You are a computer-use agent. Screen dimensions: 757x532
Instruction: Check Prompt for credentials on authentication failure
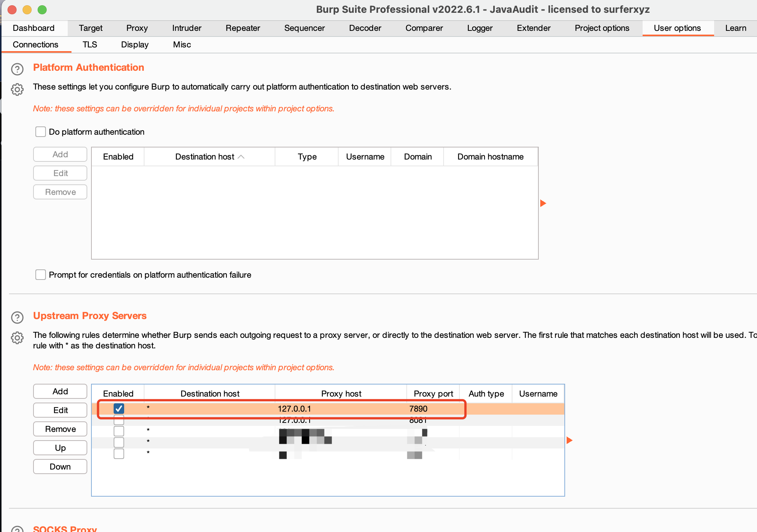(x=40, y=275)
